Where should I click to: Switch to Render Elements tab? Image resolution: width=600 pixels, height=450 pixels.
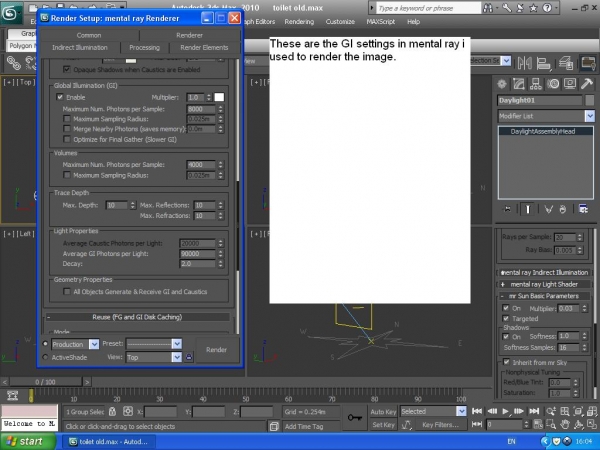pos(204,47)
